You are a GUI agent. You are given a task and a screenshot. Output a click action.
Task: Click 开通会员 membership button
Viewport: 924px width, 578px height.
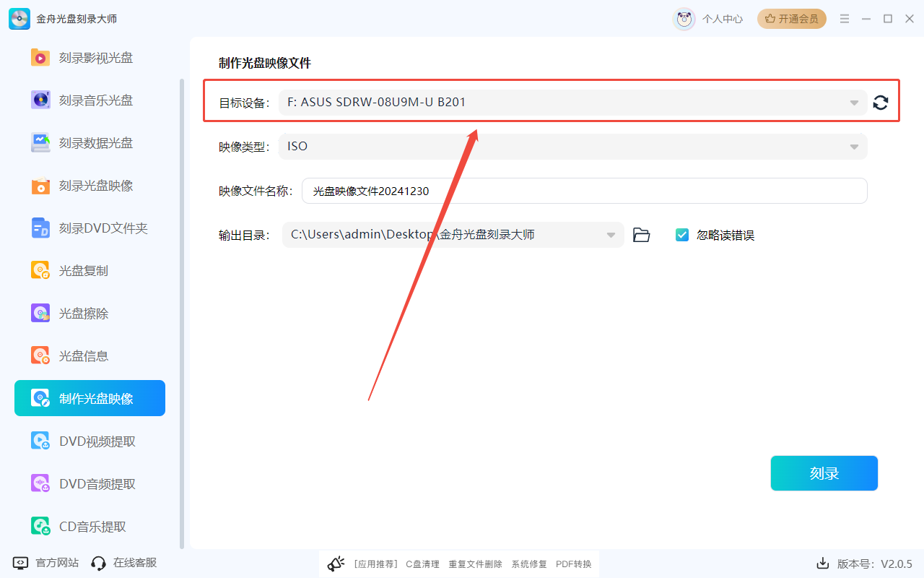tap(792, 19)
